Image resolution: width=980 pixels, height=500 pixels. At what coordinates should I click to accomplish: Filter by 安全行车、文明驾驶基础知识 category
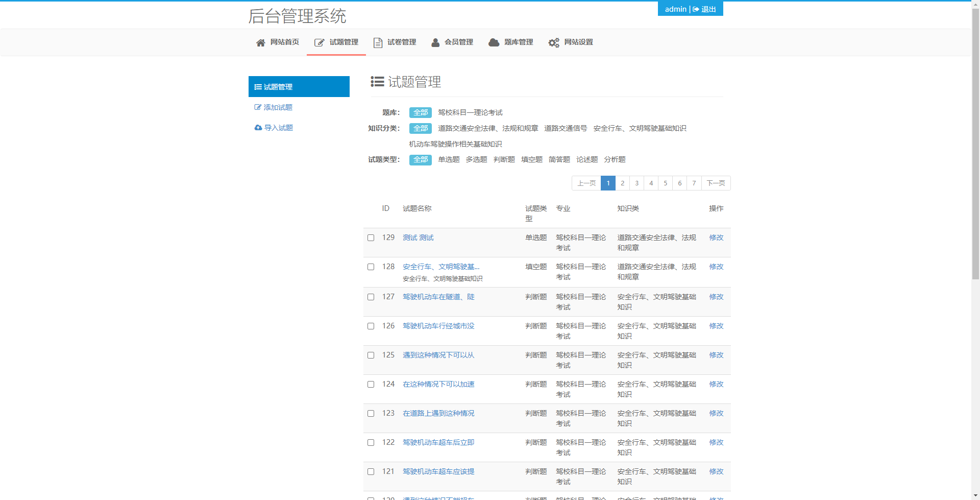[640, 128]
